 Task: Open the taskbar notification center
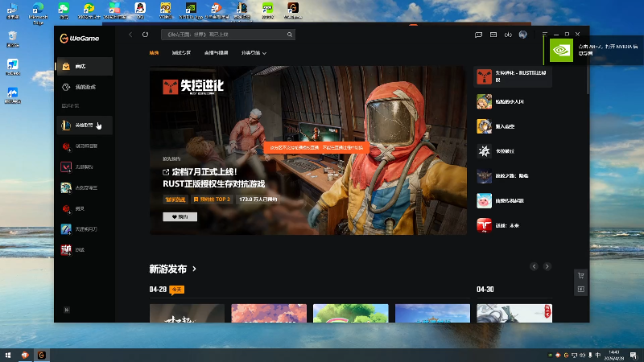click(634, 356)
